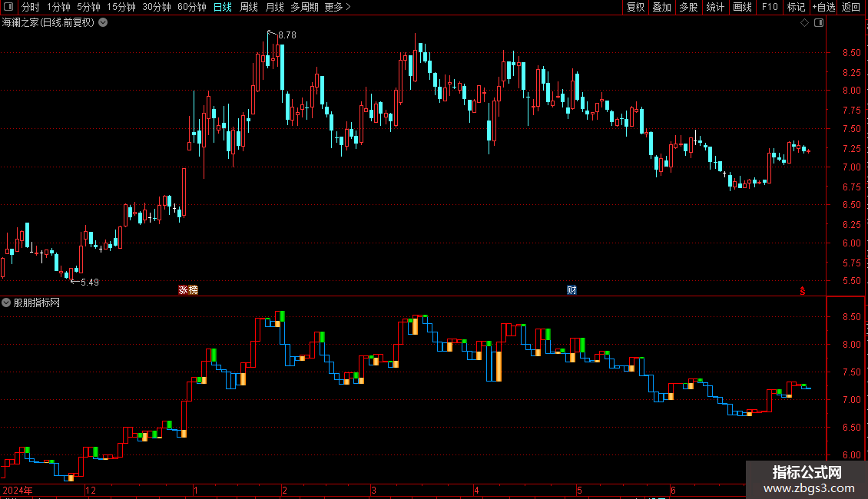Click the 财 financial report marker

pyautogui.click(x=571, y=290)
